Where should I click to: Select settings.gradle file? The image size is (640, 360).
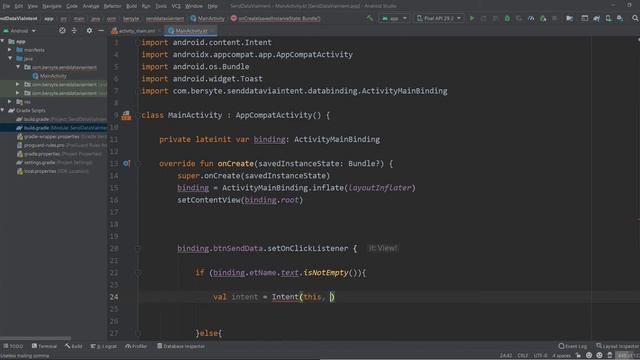(55, 162)
